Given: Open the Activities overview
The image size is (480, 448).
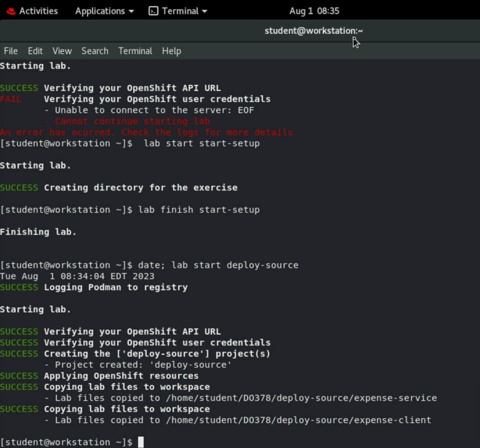Looking at the screenshot, I should point(38,11).
